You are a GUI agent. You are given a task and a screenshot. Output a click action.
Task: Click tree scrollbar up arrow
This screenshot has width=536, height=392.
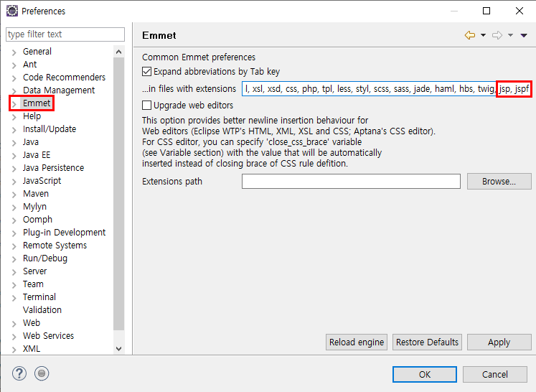tap(118, 52)
